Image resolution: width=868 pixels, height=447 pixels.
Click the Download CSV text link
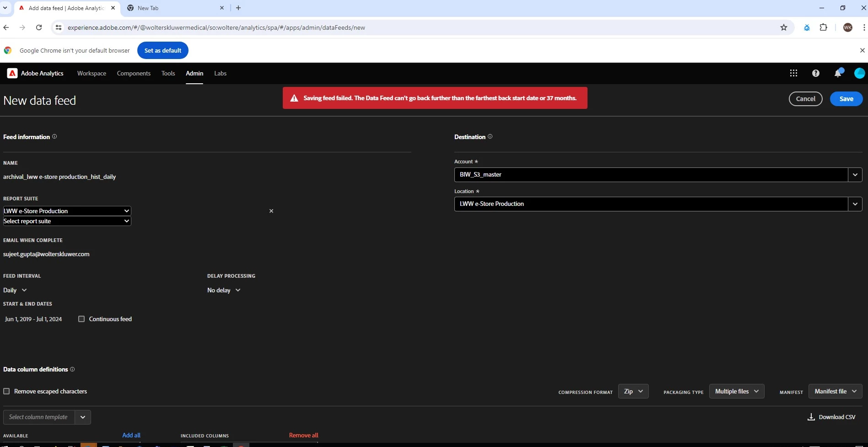(x=837, y=417)
